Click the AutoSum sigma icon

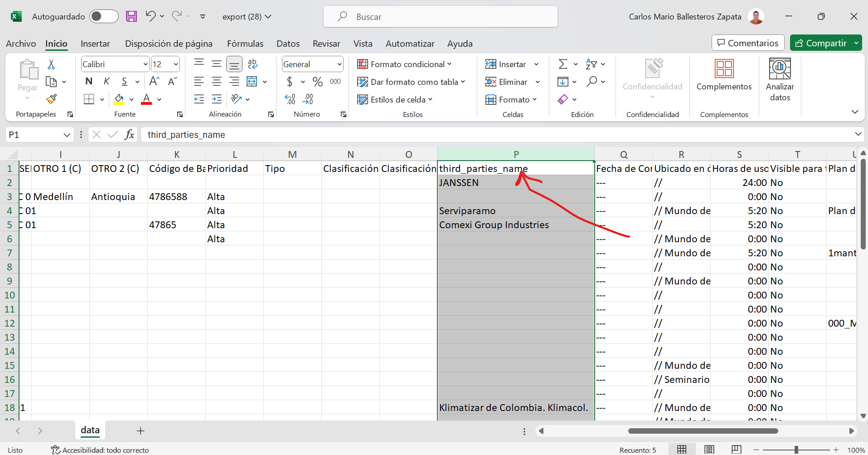point(563,64)
